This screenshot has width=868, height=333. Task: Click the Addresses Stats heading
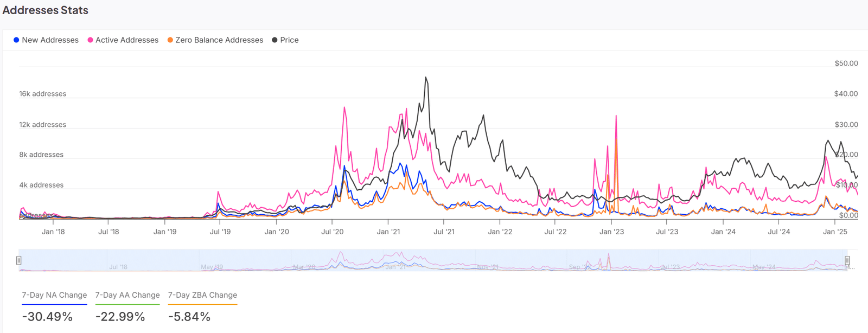[x=46, y=10]
